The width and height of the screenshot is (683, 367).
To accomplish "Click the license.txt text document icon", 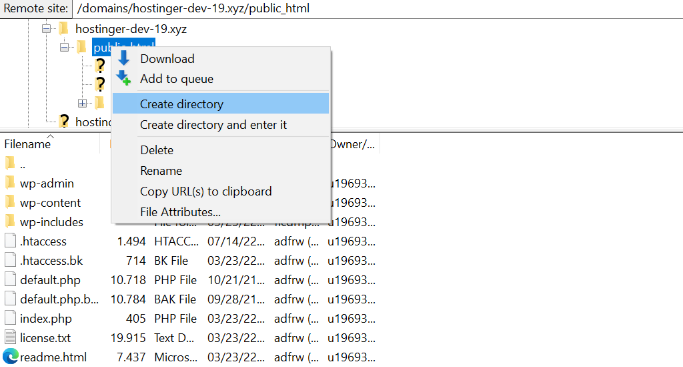I will (x=10, y=337).
